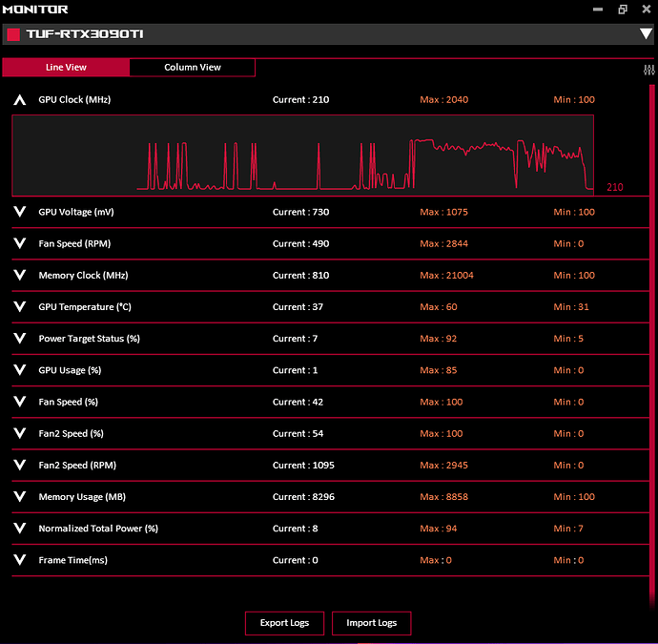Click inside the GPU Clock line graph

pyautogui.click(x=302, y=155)
